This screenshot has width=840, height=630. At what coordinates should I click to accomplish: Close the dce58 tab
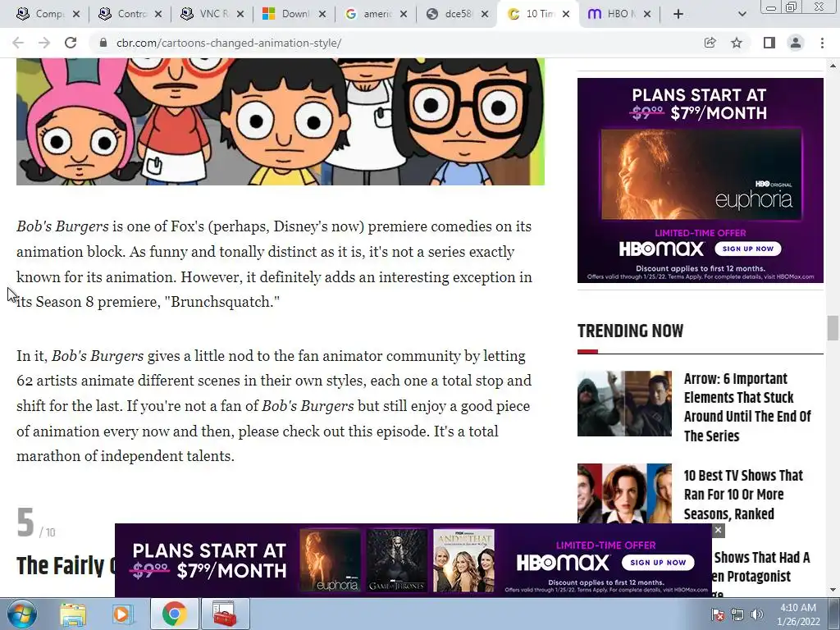(x=485, y=14)
